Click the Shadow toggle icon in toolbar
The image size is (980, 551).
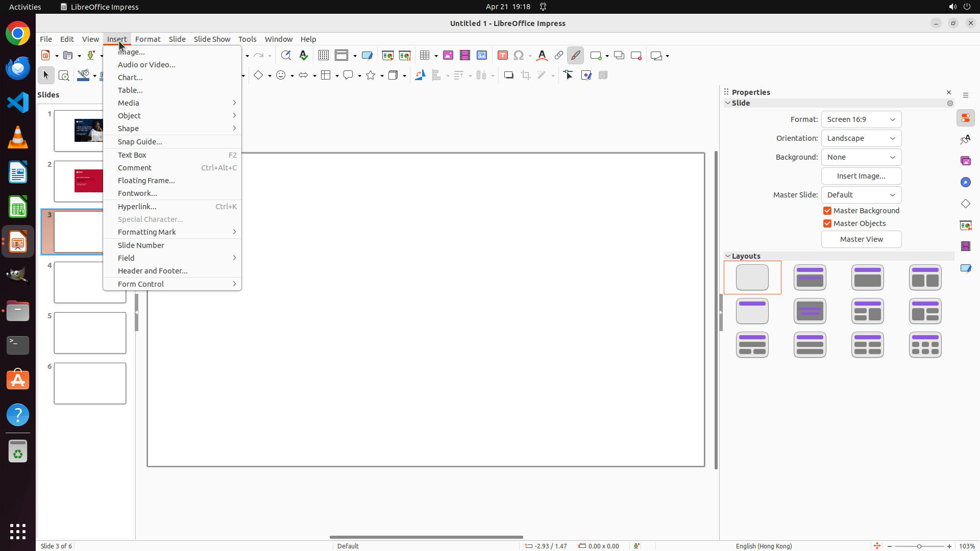click(x=508, y=76)
